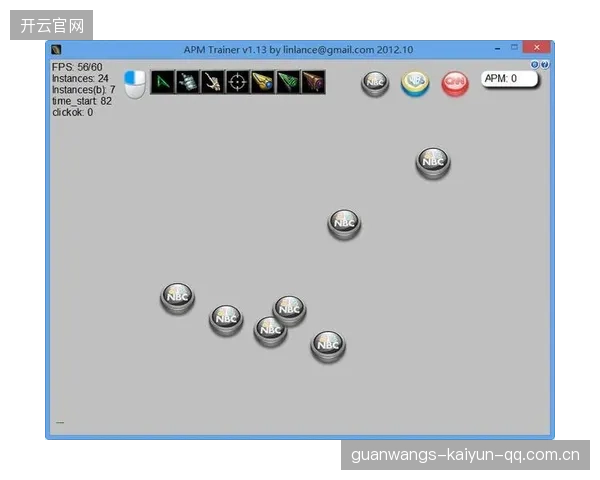
Task: Select the green arrow cursor icon
Action: click(163, 82)
